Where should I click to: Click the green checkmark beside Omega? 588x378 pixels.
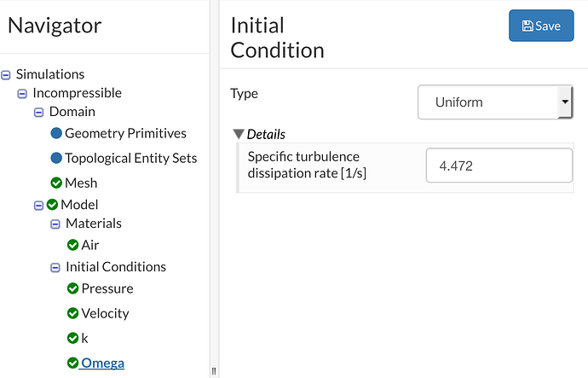[x=73, y=363]
